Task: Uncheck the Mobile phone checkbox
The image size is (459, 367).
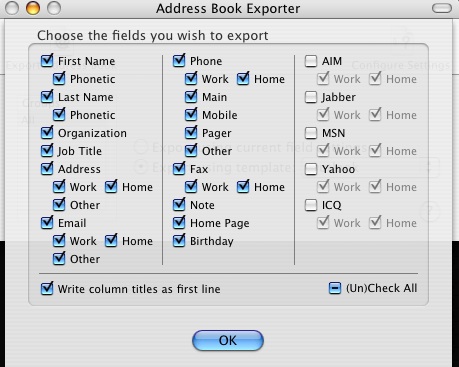Action: 191,115
